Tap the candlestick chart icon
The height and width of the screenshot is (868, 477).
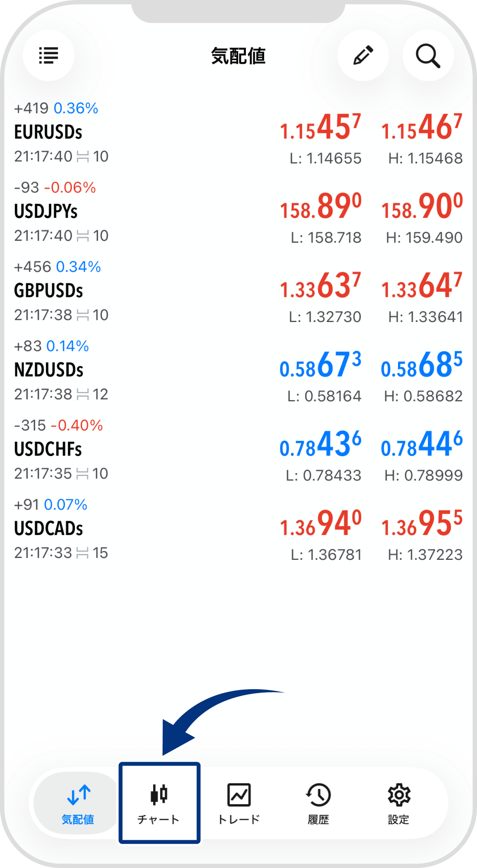[x=159, y=794]
